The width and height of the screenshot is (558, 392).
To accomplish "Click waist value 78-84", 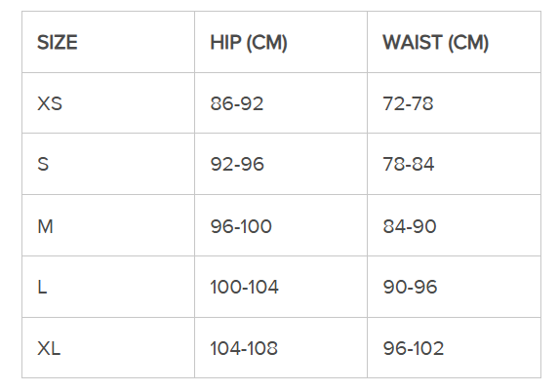I will click(409, 165).
